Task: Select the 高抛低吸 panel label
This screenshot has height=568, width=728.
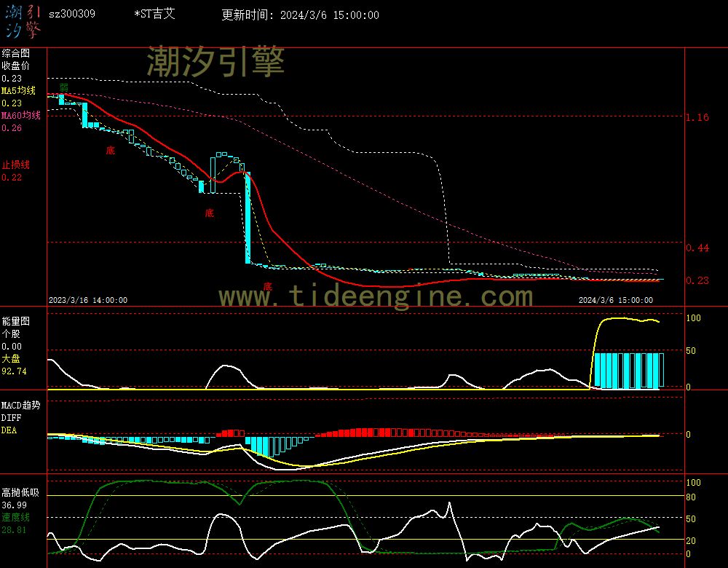Action: coord(20,492)
